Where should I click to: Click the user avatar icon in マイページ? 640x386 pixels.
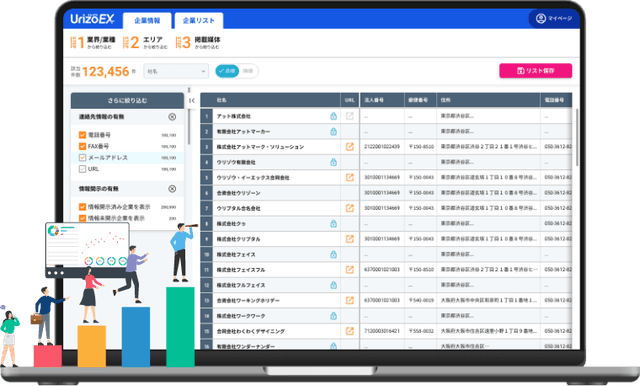click(541, 19)
